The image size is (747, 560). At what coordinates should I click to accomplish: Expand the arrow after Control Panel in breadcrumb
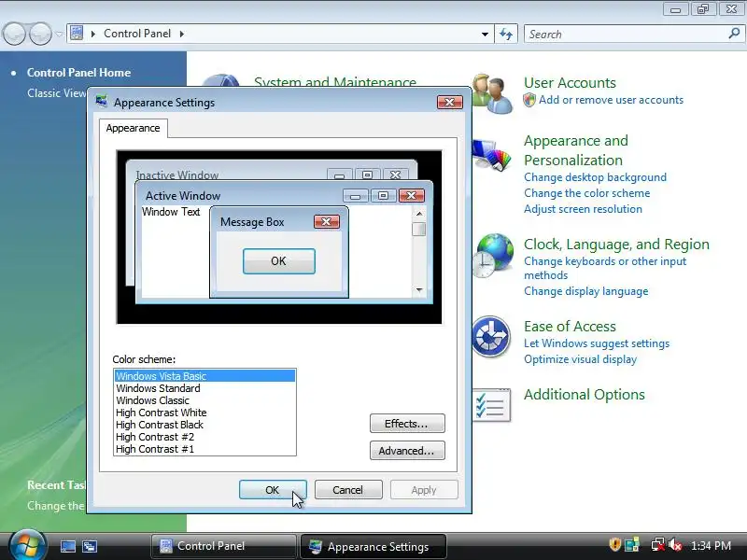coord(181,34)
